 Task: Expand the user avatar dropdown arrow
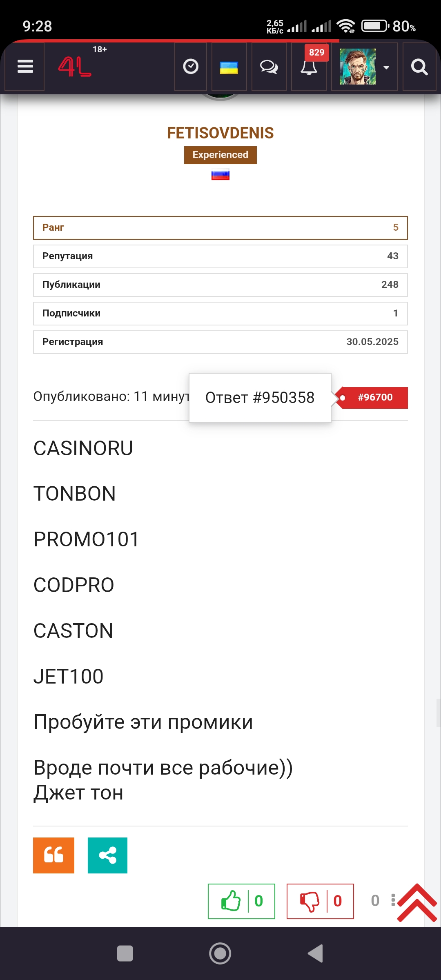click(x=386, y=67)
